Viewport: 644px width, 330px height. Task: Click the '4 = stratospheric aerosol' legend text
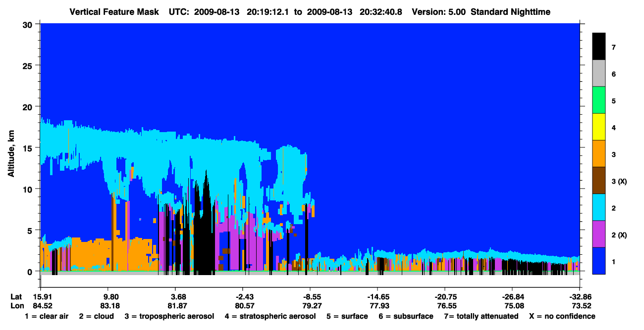270,316
